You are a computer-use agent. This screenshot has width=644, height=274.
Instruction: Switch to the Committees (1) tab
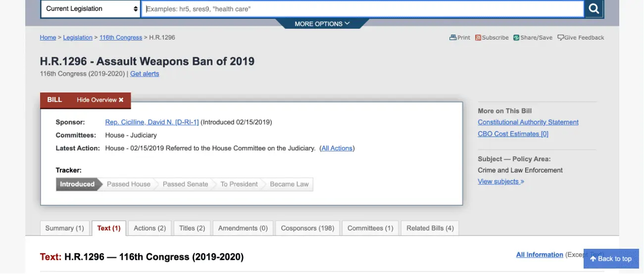(370, 228)
